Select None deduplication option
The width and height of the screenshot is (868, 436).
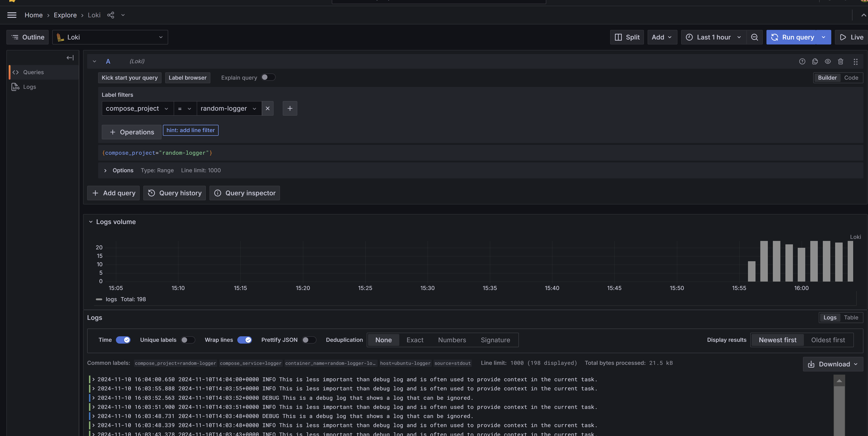[383, 340]
